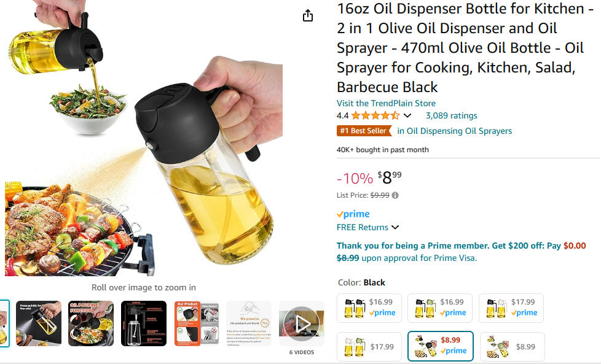Visit the TrendPlain Store link
601x364 pixels.
tap(386, 103)
